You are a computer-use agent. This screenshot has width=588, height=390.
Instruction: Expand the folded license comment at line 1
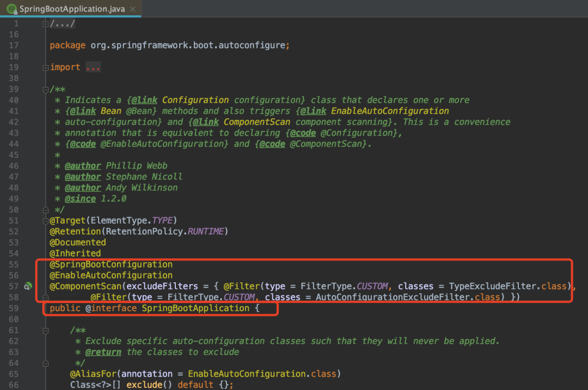click(45, 24)
